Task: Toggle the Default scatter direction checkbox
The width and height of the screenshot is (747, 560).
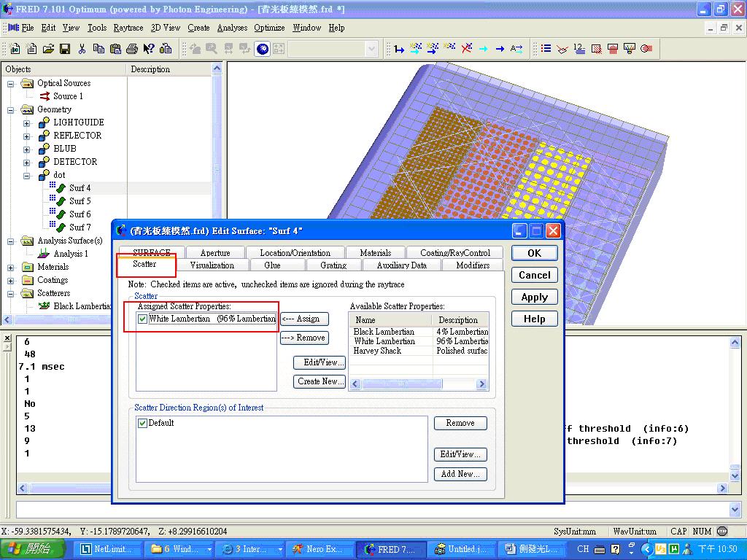Action: 142,423
